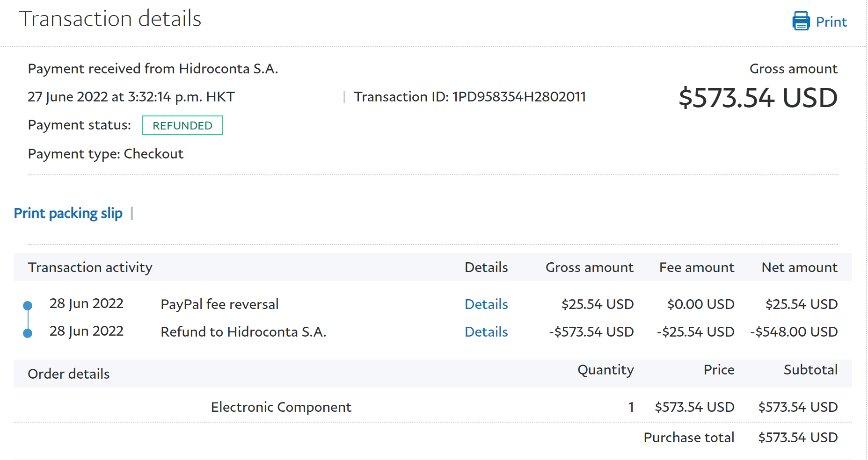
Task: Click the Payment type: Checkout text
Action: point(106,154)
